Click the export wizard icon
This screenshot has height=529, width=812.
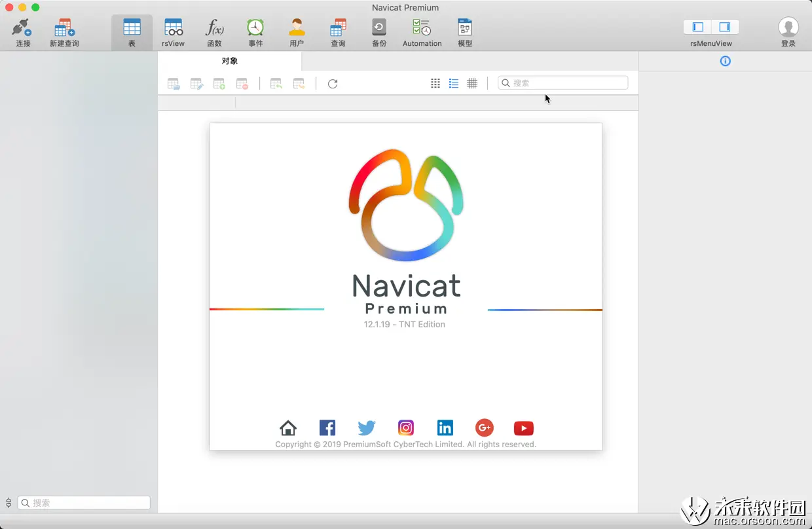click(299, 84)
